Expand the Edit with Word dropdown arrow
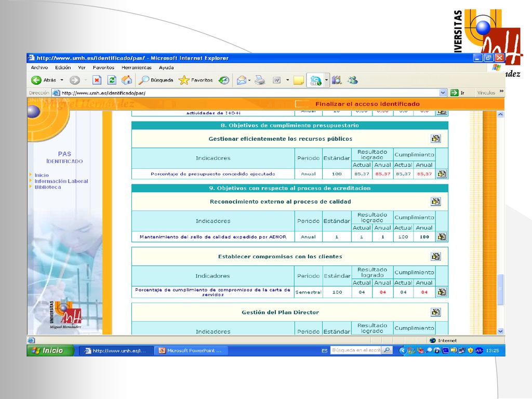Screen dimensions: 532x399 287,80
